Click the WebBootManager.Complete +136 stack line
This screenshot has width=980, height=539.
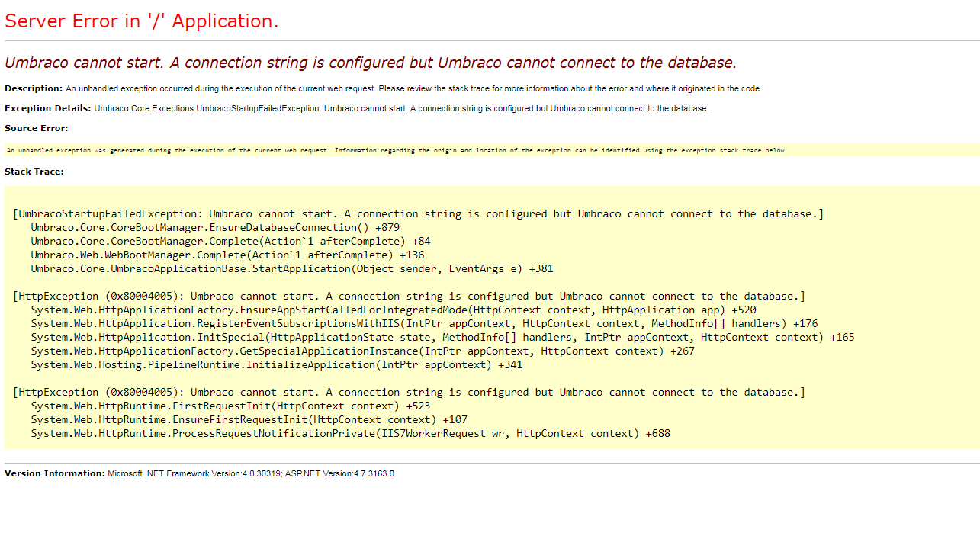227,255
